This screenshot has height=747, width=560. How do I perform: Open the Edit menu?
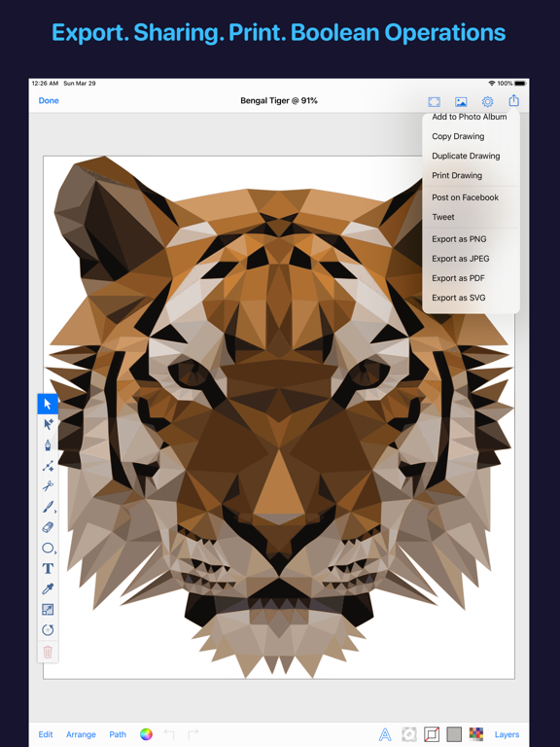point(46,734)
